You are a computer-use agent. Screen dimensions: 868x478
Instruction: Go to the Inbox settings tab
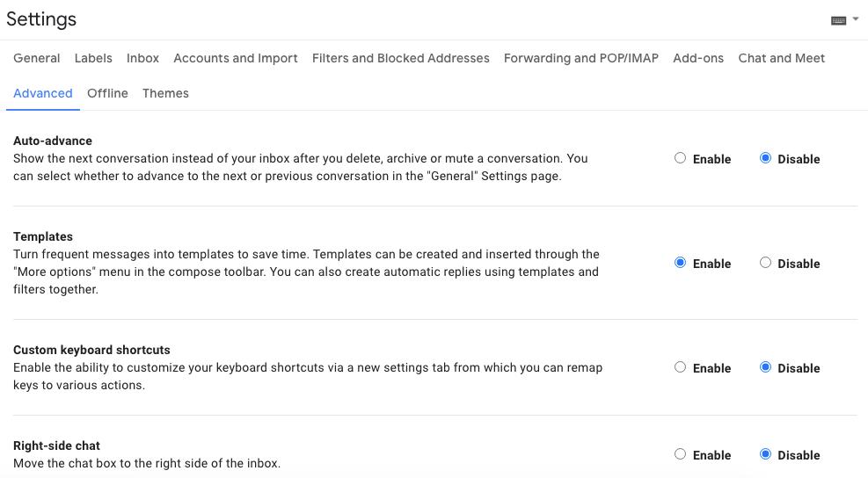142,58
